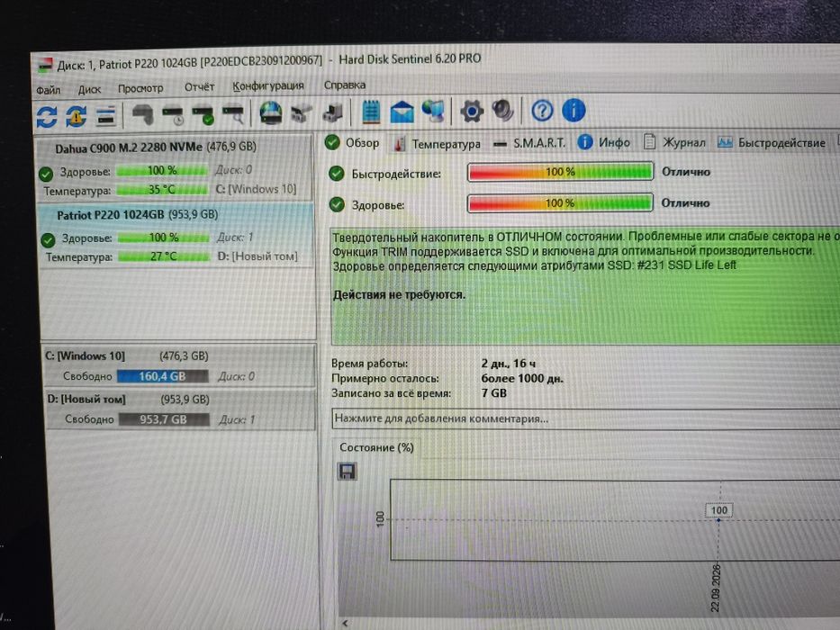Click the 160,4 GB free space bar

tap(162, 376)
